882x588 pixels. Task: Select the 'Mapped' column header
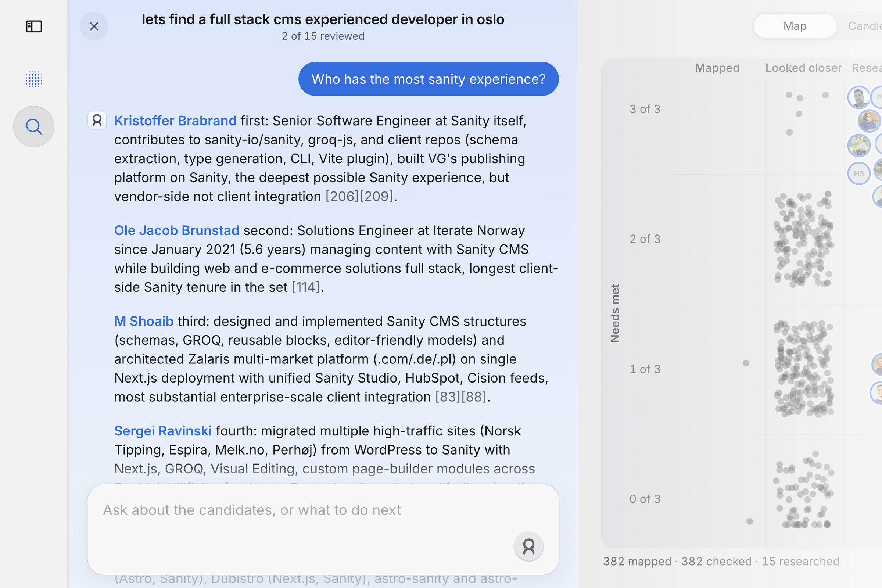click(x=717, y=68)
